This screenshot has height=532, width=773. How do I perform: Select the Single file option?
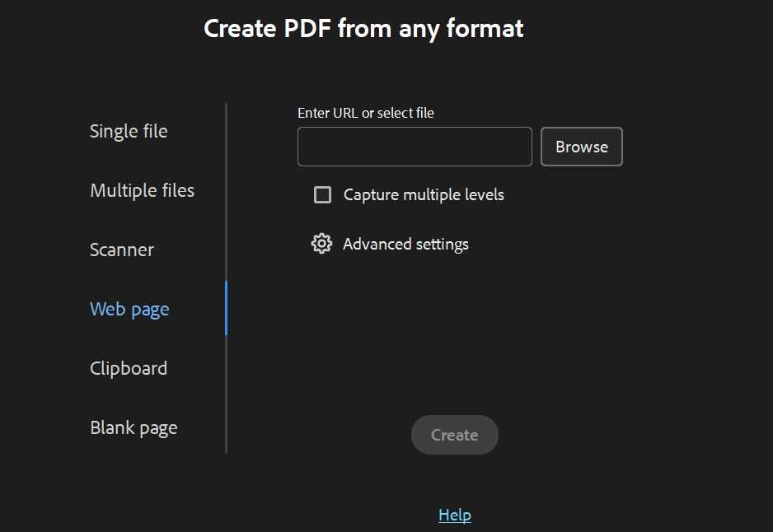[x=129, y=131]
